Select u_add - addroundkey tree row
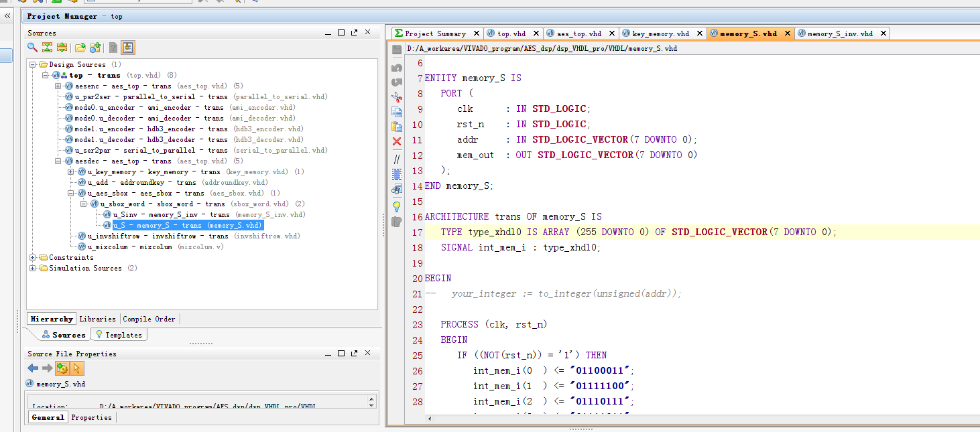 click(x=173, y=182)
